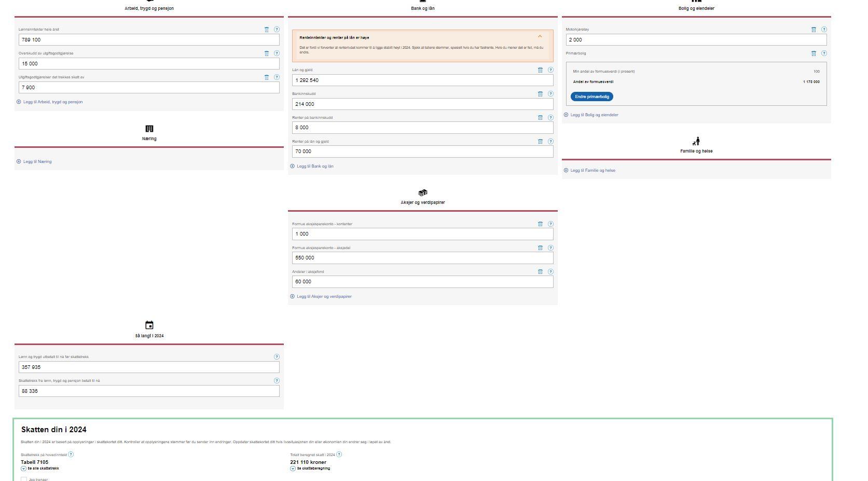Click Legg til Bank og lån
The width and height of the screenshot is (868, 481).
(312, 167)
